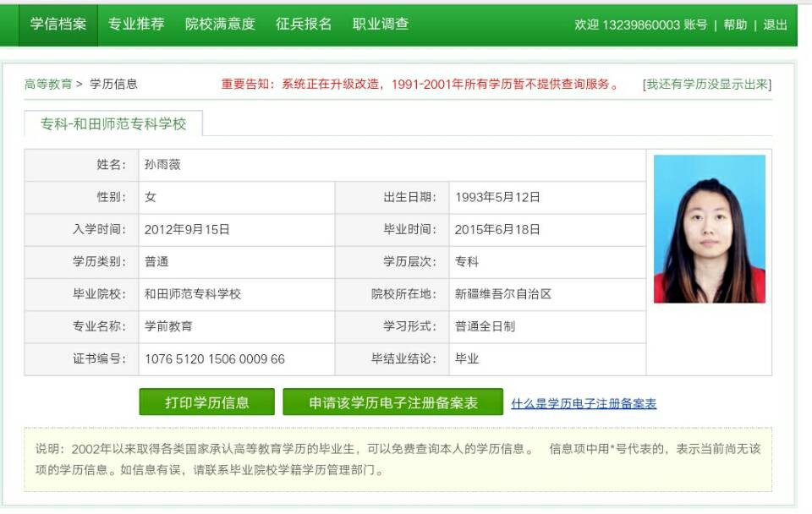812x514 pixels.
Task: Click the student portrait photo
Action: (710, 229)
